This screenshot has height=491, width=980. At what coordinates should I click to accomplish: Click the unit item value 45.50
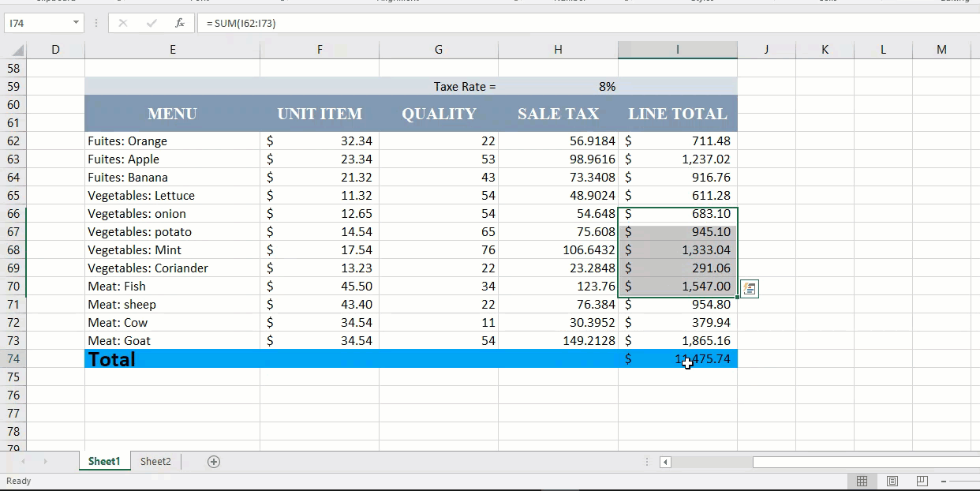(x=320, y=287)
